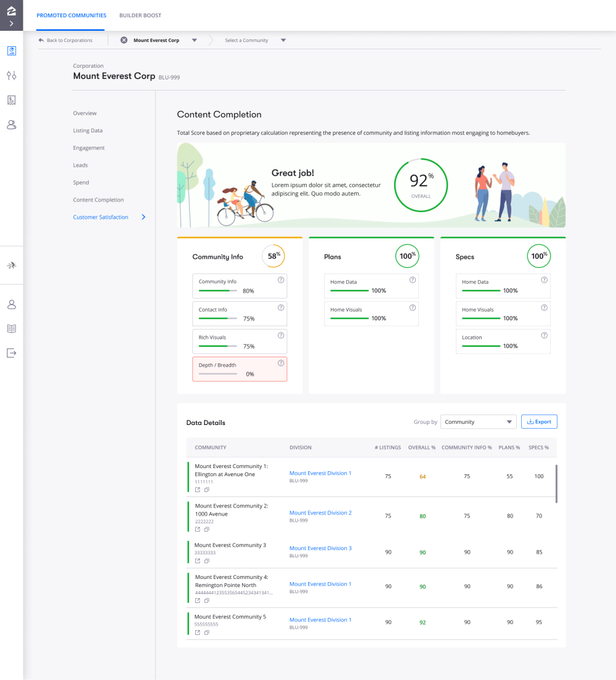The width and height of the screenshot is (616, 680).
Task: Expand the Mount Everest Corp dropdown
Action: tap(194, 41)
